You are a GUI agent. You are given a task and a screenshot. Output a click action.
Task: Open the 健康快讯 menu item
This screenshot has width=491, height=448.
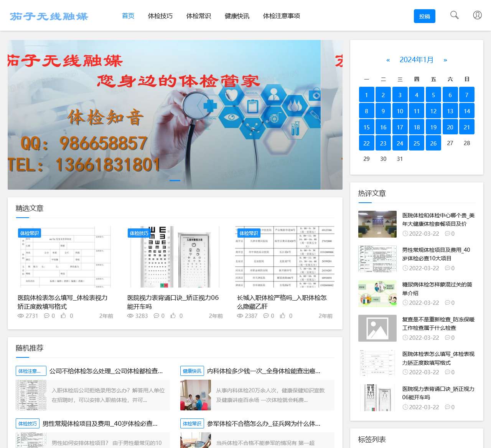coord(237,16)
